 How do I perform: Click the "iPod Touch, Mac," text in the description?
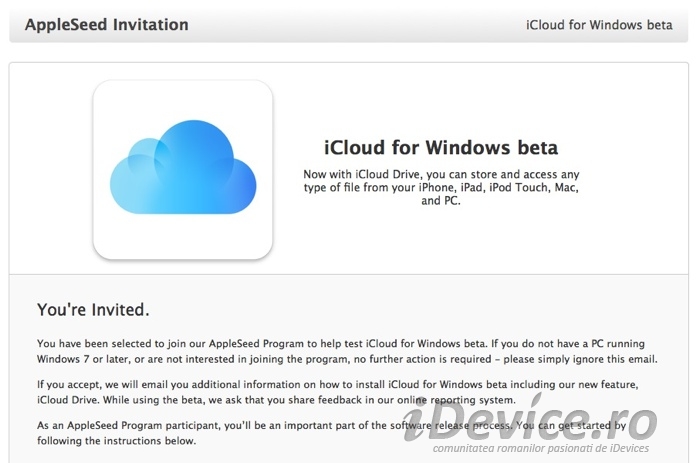click(x=534, y=188)
